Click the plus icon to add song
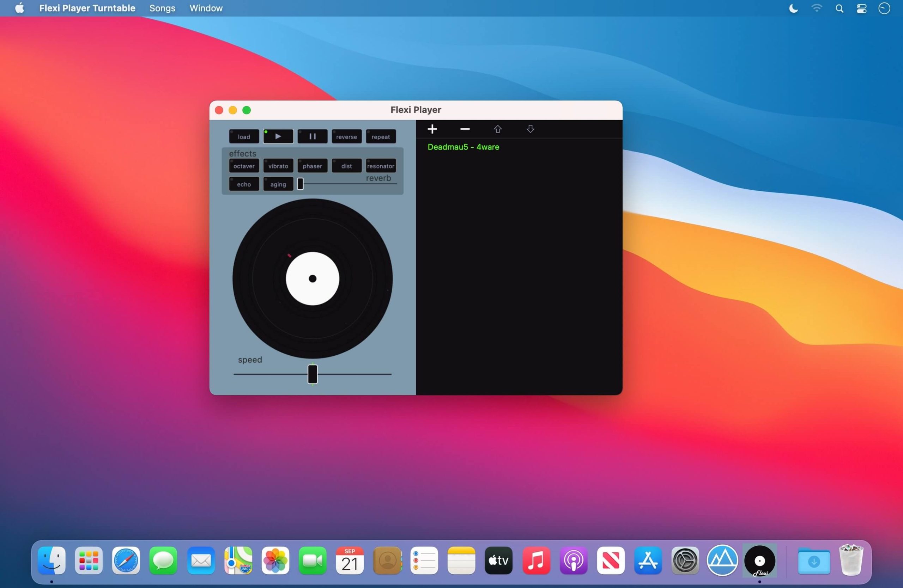 [x=432, y=129]
